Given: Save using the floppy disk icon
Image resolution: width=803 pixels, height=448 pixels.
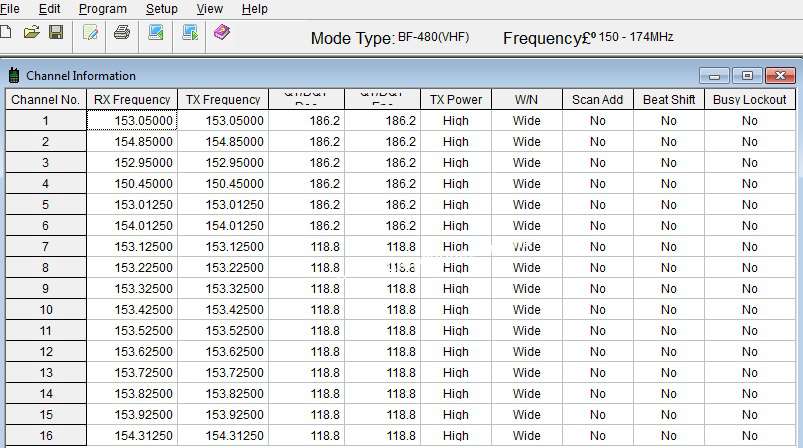Looking at the screenshot, I should [56, 32].
